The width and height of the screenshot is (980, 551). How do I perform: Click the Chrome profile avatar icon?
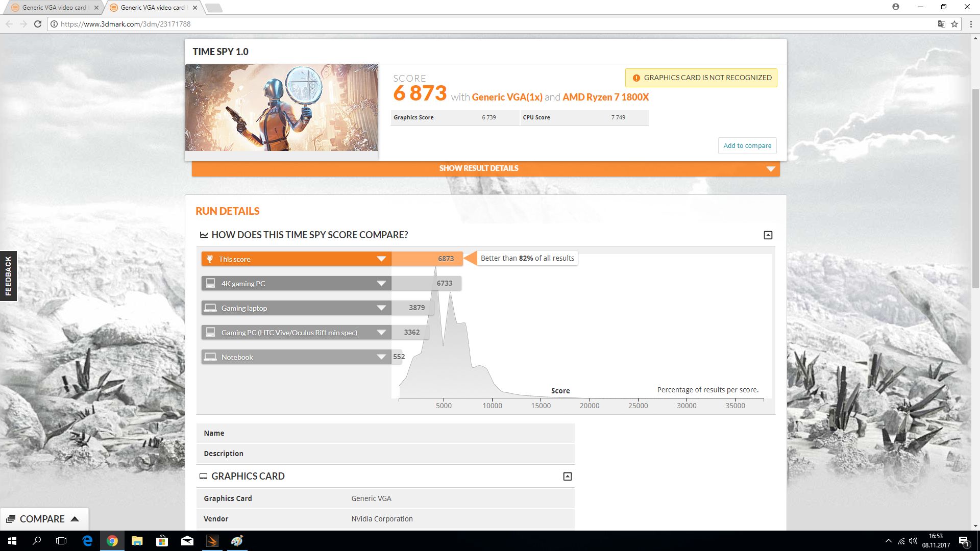point(896,7)
